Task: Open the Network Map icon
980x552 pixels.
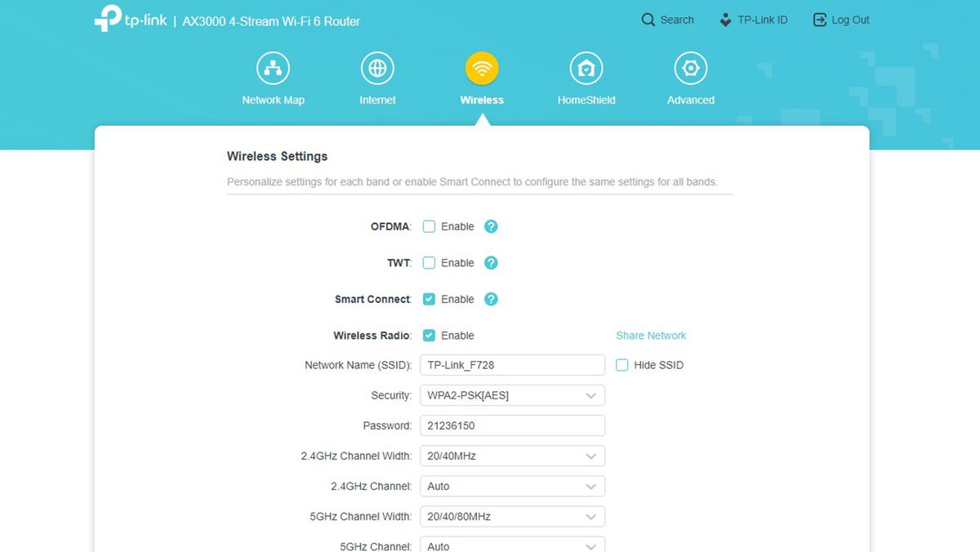Action: click(x=273, y=69)
